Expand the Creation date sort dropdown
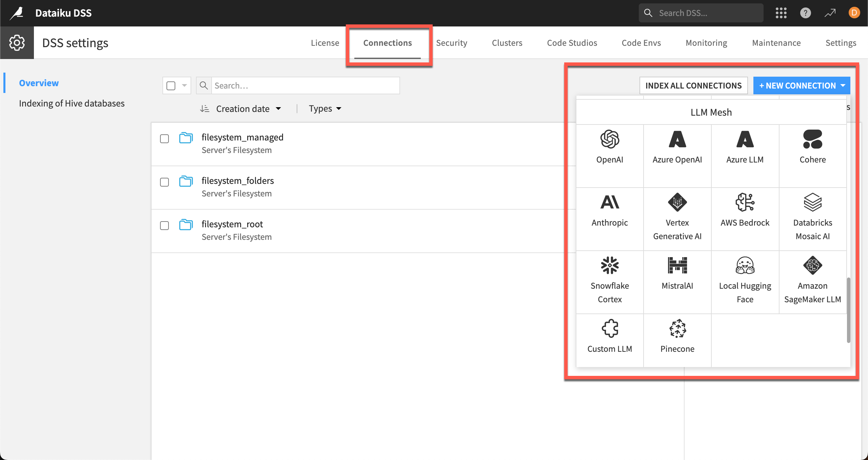868x460 pixels. click(x=278, y=108)
